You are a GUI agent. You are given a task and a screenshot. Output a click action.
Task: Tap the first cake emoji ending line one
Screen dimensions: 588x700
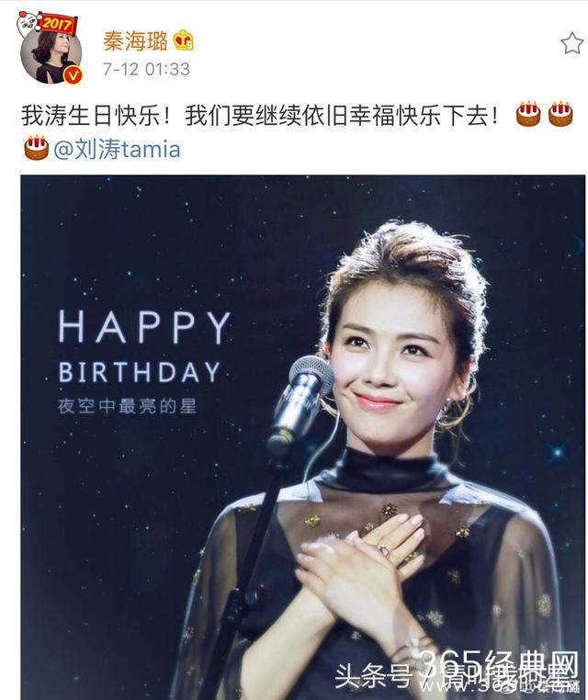[x=528, y=114]
